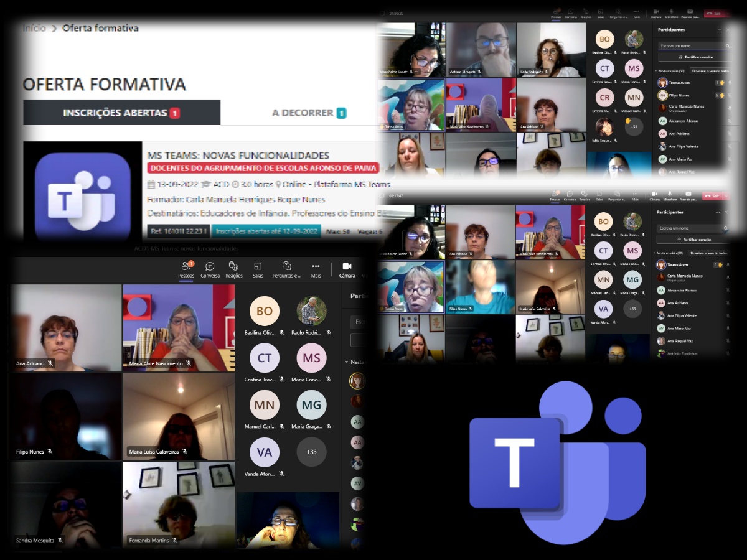Open Pessoas in the large Teams window
747x560 pixels.
(x=186, y=269)
